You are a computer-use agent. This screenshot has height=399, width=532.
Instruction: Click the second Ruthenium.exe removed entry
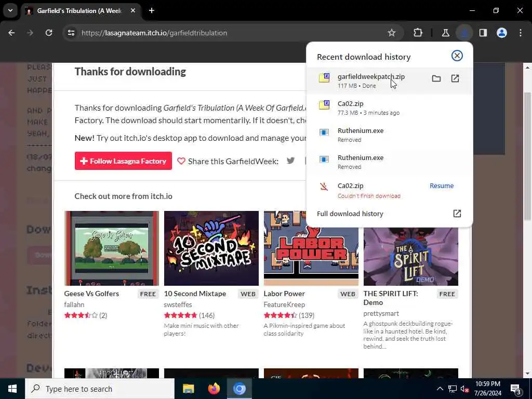[389, 162]
